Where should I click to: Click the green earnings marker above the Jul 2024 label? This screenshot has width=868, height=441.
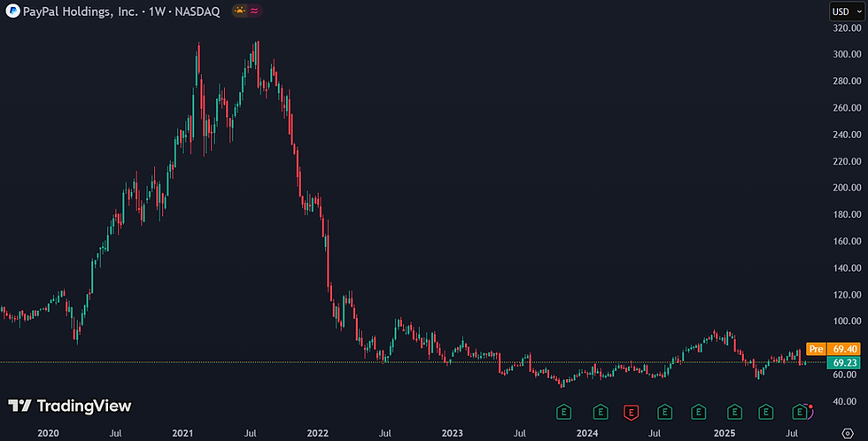point(665,413)
